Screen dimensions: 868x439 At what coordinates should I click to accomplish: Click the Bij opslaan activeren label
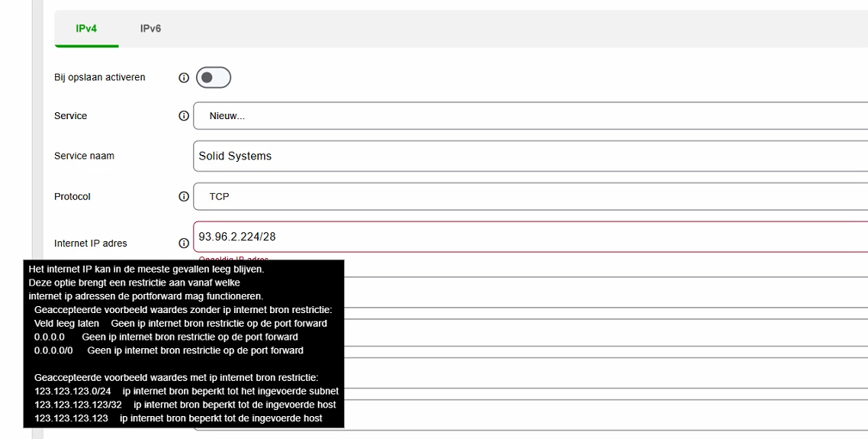100,77
